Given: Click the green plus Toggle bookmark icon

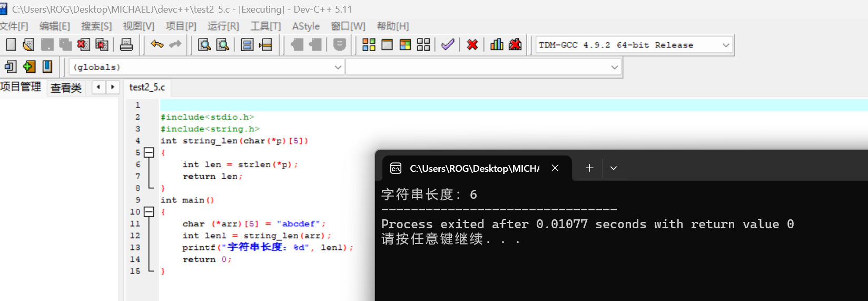Looking at the screenshot, I should pos(29,66).
